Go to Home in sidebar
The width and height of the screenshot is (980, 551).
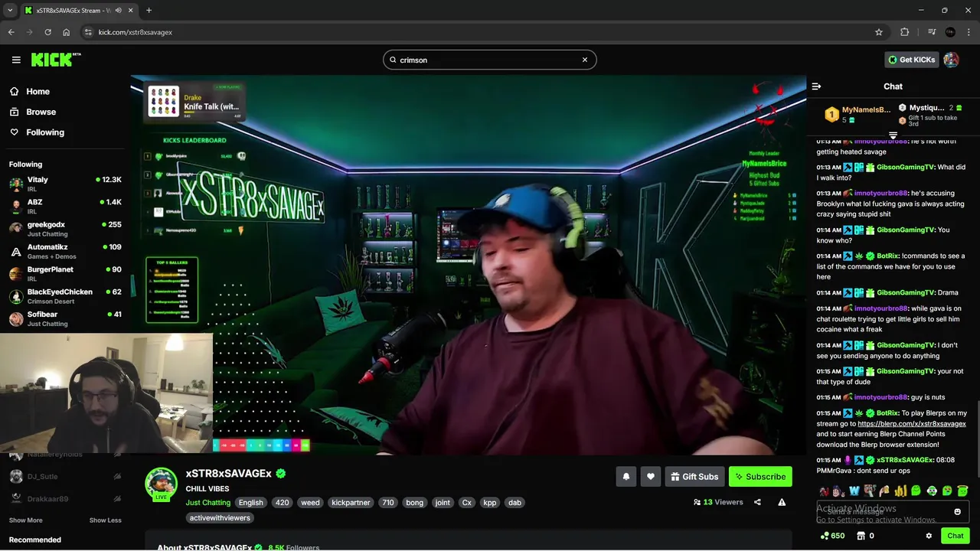pos(31,91)
